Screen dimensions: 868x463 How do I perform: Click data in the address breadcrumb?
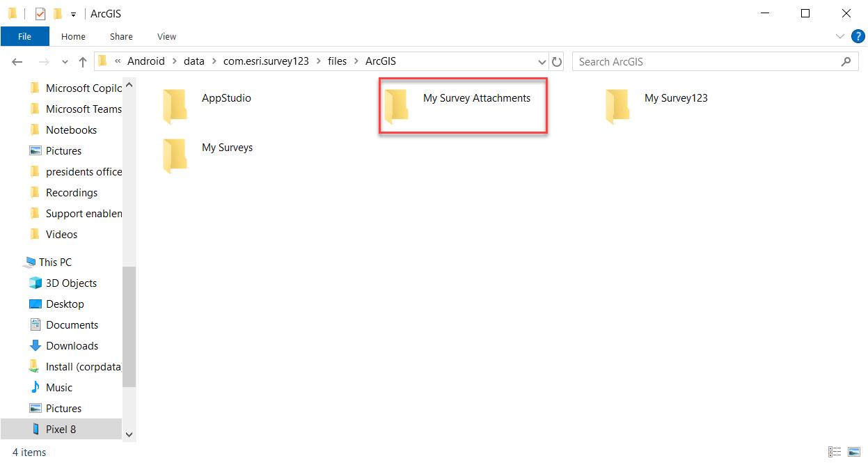tap(194, 61)
